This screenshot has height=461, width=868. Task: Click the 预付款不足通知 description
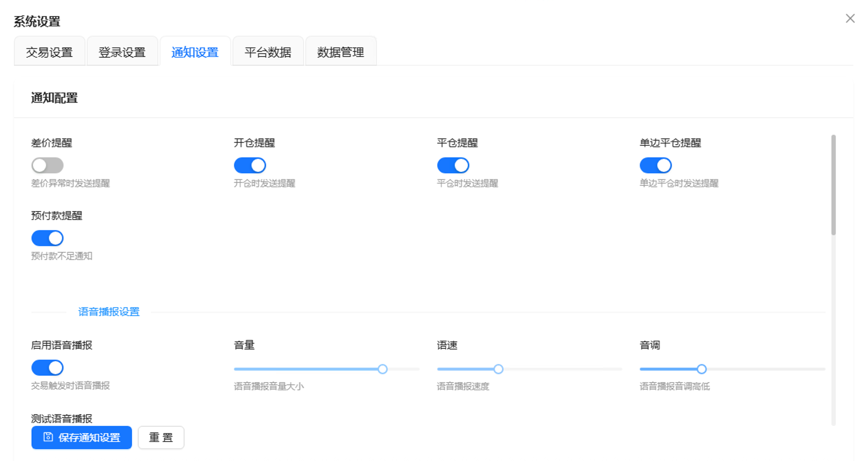tap(62, 256)
